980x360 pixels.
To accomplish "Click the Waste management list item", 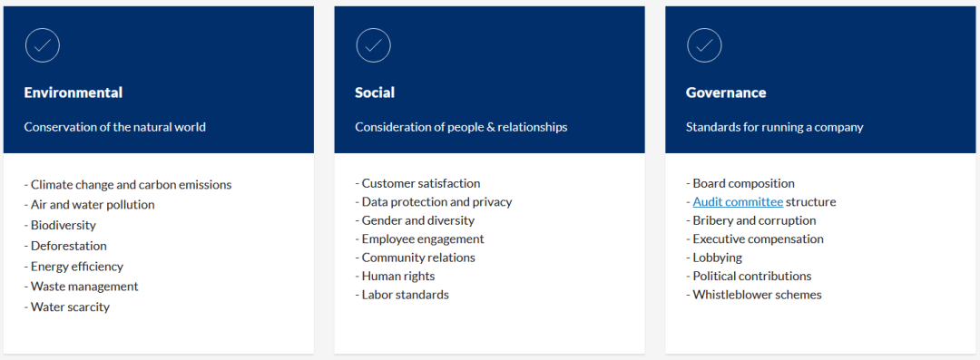I will (x=82, y=287).
